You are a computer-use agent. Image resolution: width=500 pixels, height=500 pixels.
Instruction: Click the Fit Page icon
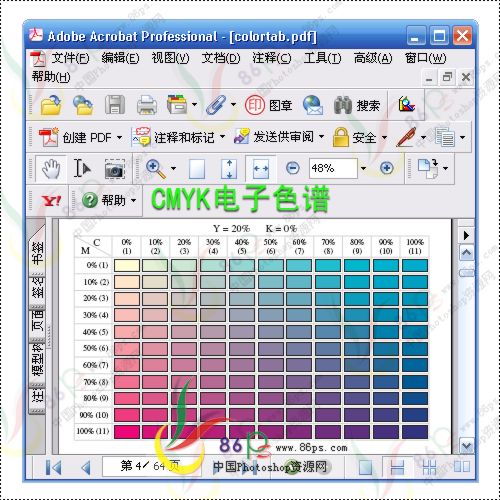pyautogui.click(x=229, y=168)
